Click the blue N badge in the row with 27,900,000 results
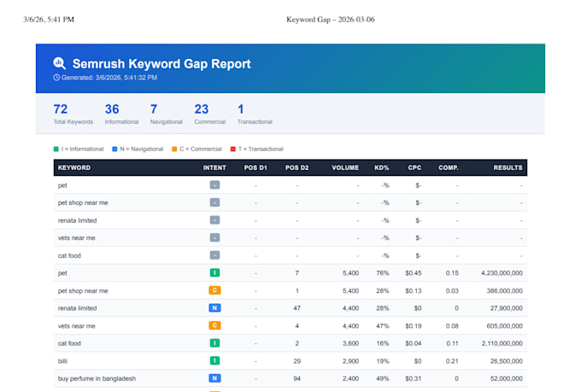 [x=214, y=308]
